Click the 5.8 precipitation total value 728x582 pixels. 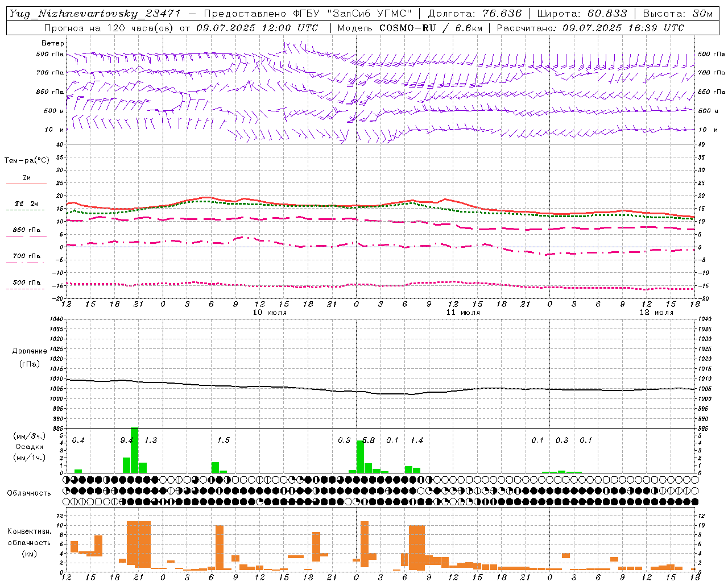pyautogui.click(x=369, y=440)
